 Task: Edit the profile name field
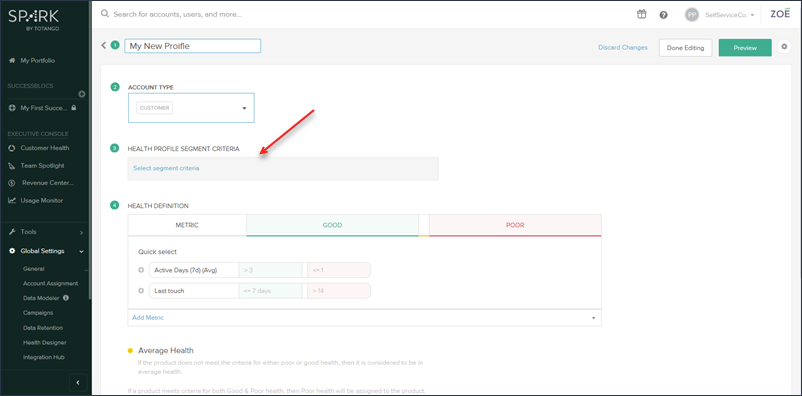point(192,46)
